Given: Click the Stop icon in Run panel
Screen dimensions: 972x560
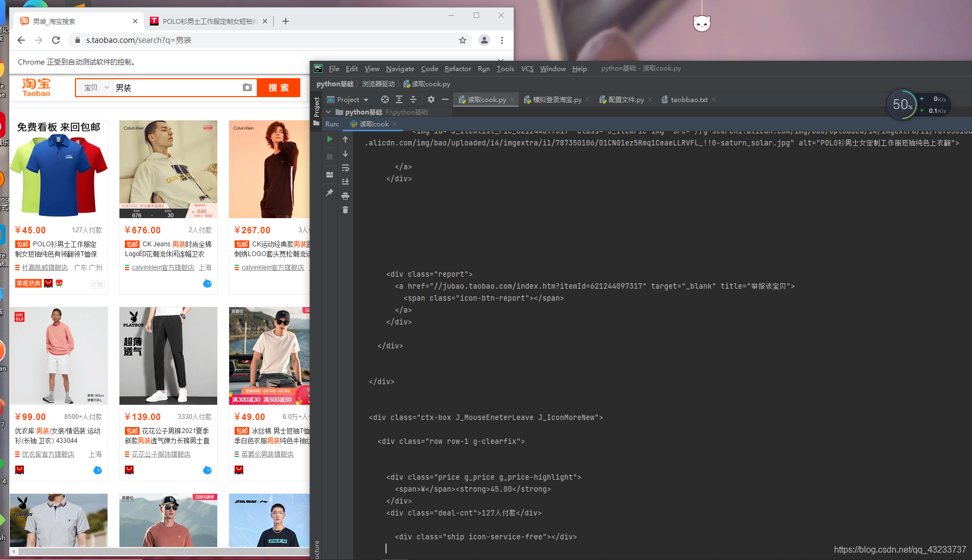Looking at the screenshot, I should pos(330,157).
